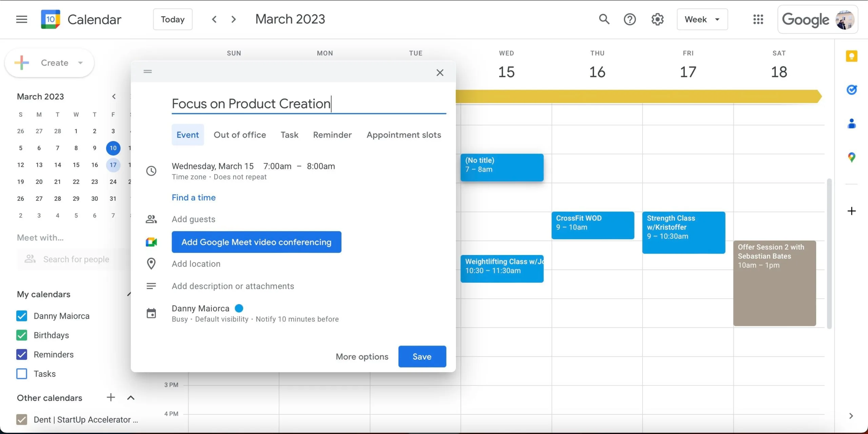Toggle Tasks calendar checkbox

tap(22, 374)
